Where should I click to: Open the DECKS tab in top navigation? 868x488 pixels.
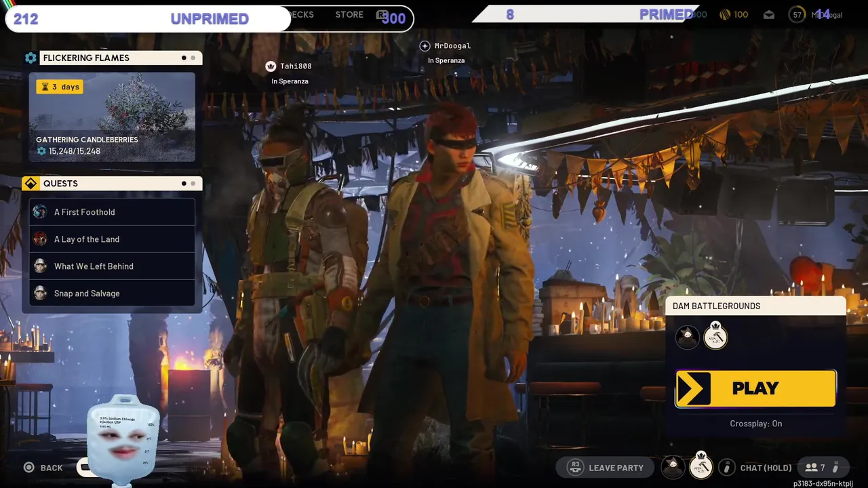pyautogui.click(x=301, y=14)
